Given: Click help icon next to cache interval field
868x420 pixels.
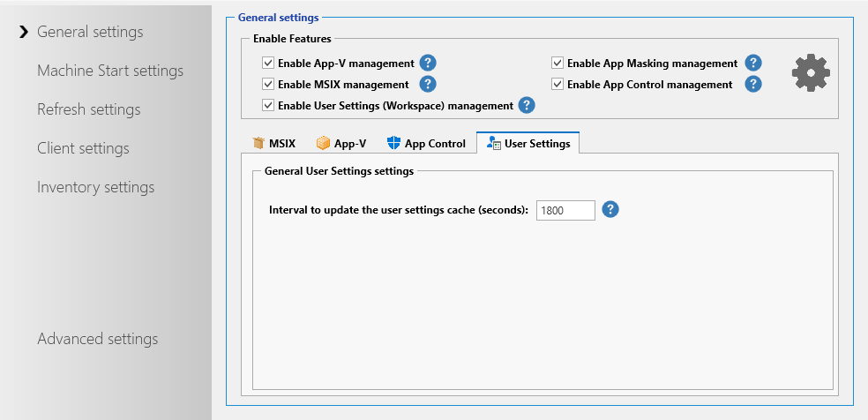Looking at the screenshot, I should 610,210.
